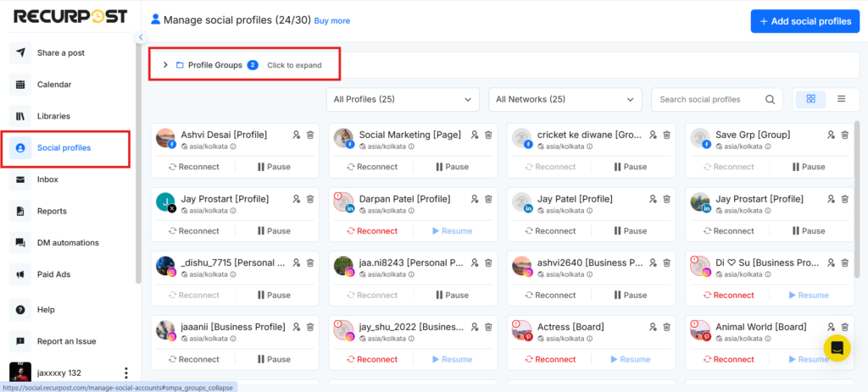Pause the cricket ke diwane group

pyautogui.click(x=631, y=167)
